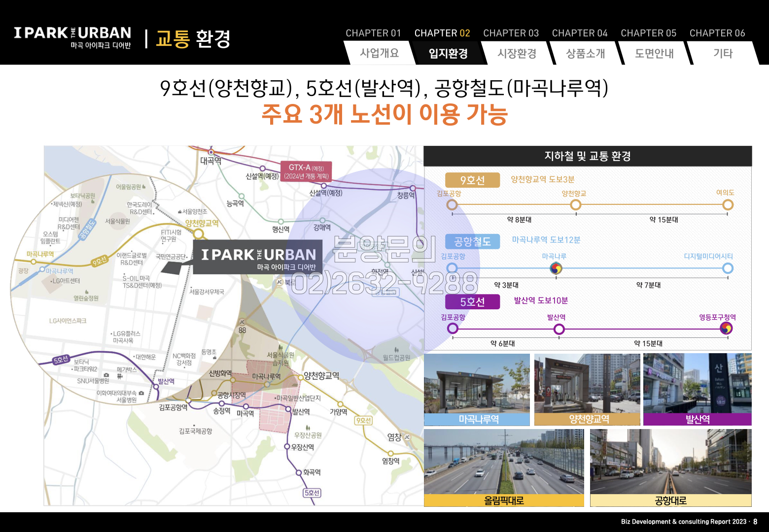Click the purple 5호선 badge in the subway panel

(472, 301)
